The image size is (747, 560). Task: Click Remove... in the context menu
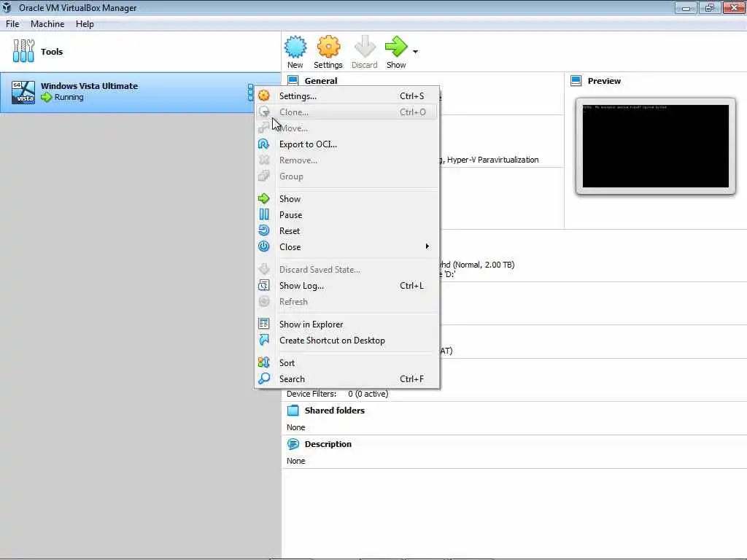tap(347, 160)
